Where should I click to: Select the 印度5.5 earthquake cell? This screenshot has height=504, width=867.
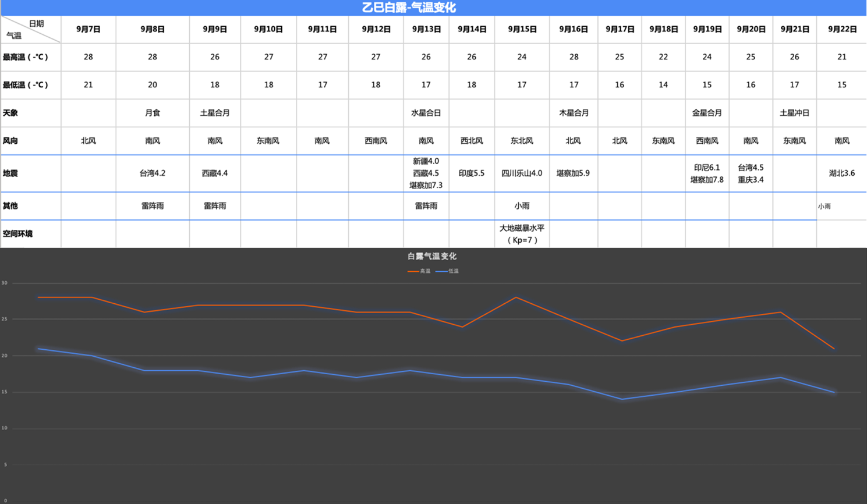coord(472,173)
